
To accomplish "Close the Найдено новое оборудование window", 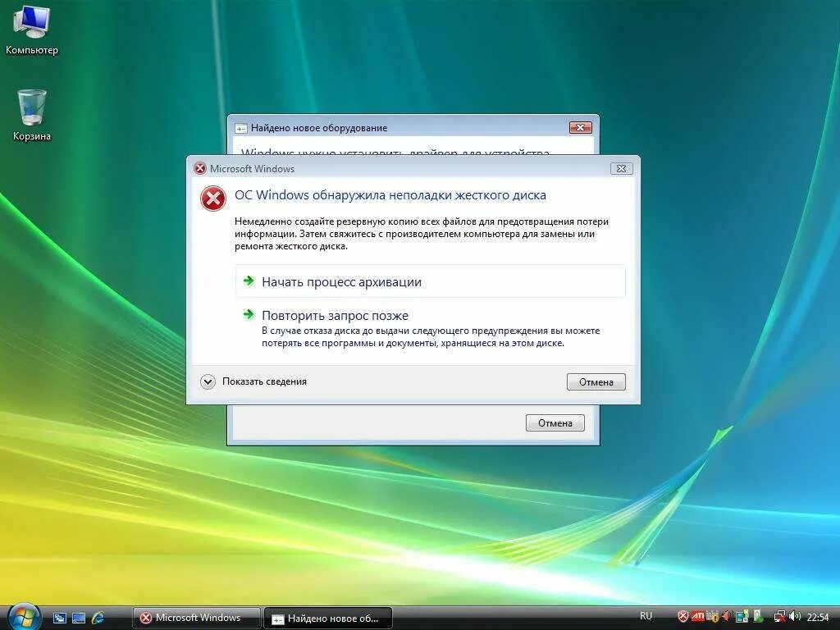I will (x=580, y=127).
